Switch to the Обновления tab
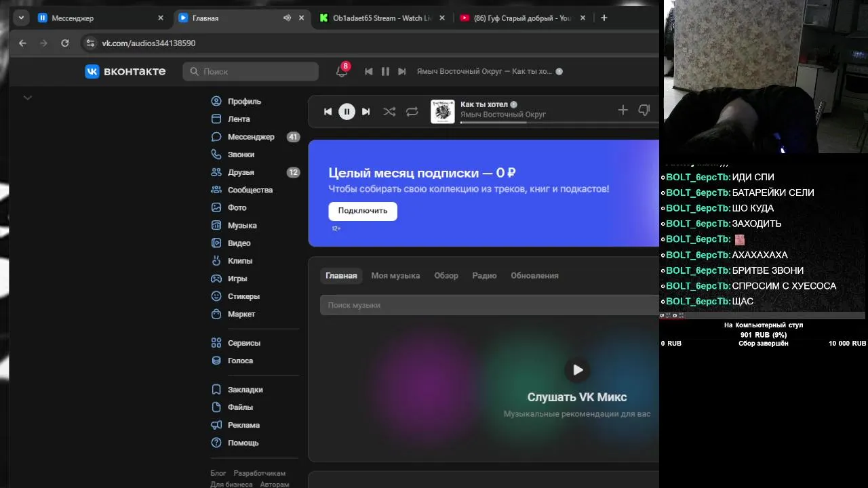The height and width of the screenshot is (488, 868). point(534,276)
